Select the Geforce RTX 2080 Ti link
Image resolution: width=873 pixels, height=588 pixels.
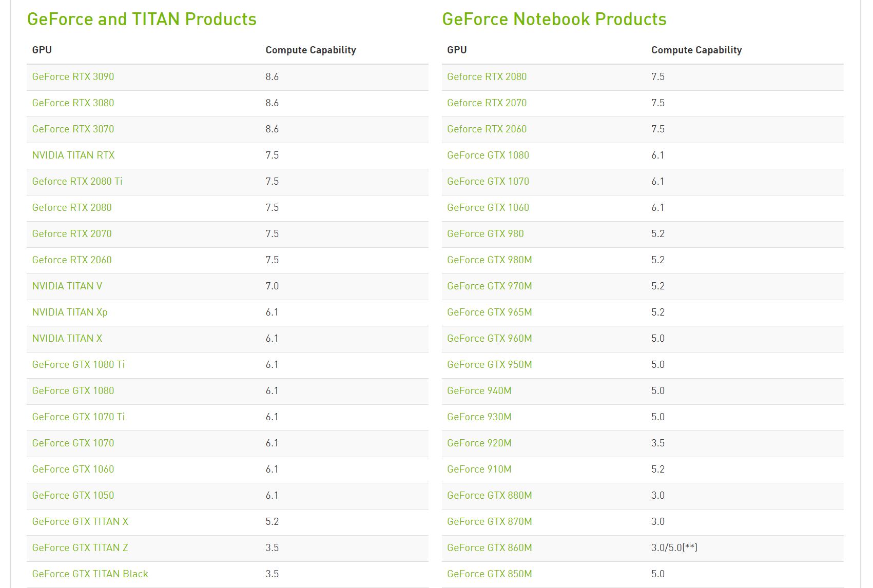pyautogui.click(x=77, y=182)
